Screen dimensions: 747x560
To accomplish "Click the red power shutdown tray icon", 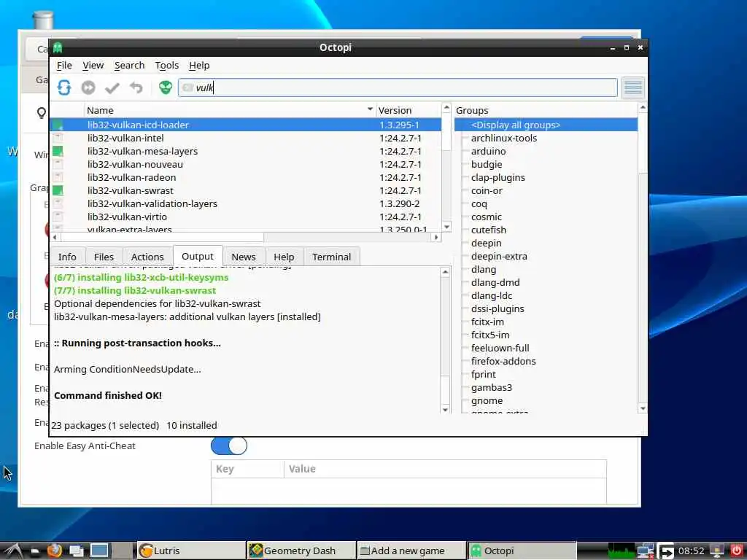I will tap(737, 551).
